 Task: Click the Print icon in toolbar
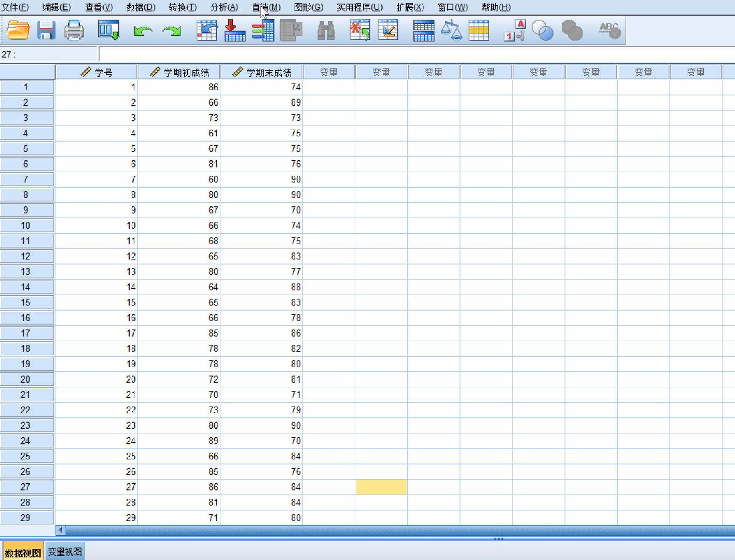[74, 30]
